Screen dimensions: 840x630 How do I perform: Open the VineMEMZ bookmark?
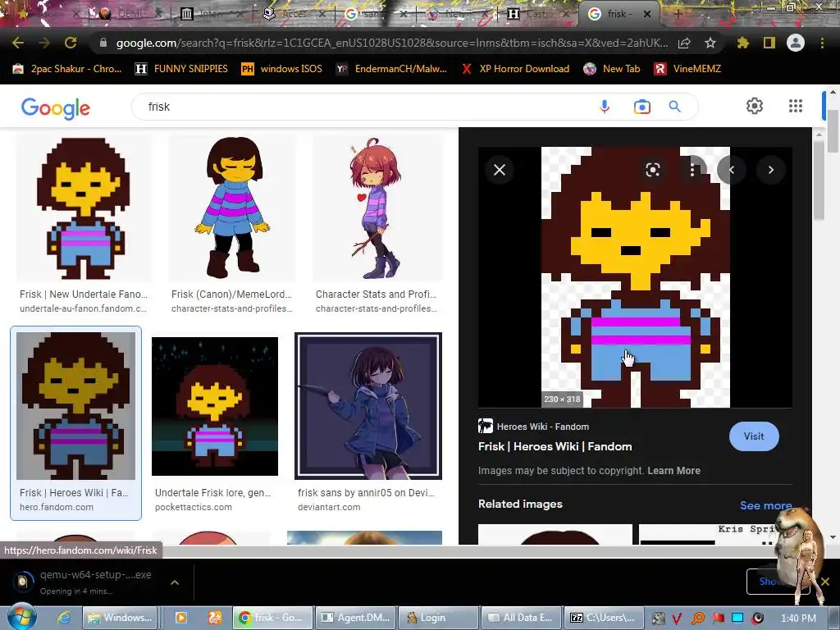click(x=688, y=69)
